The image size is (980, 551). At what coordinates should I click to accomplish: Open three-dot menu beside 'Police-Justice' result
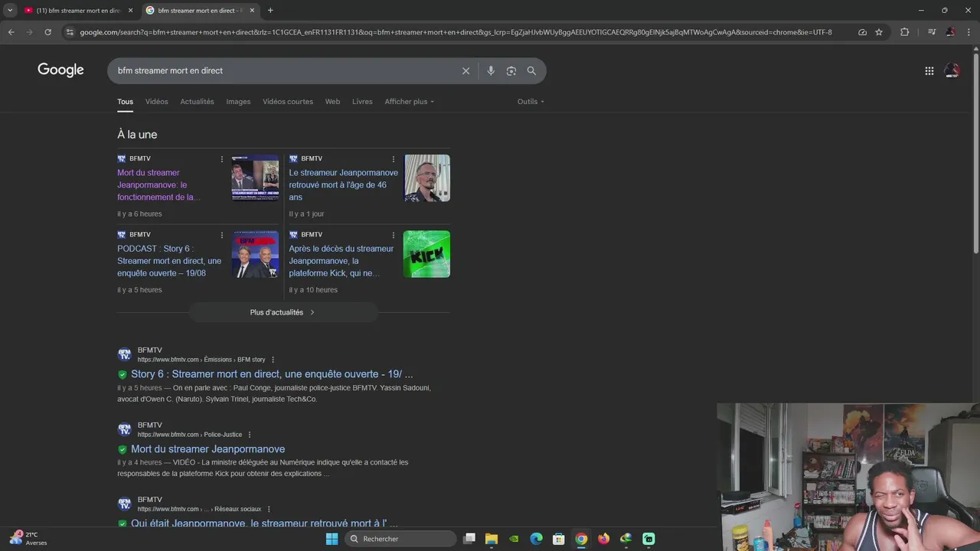[249, 435]
